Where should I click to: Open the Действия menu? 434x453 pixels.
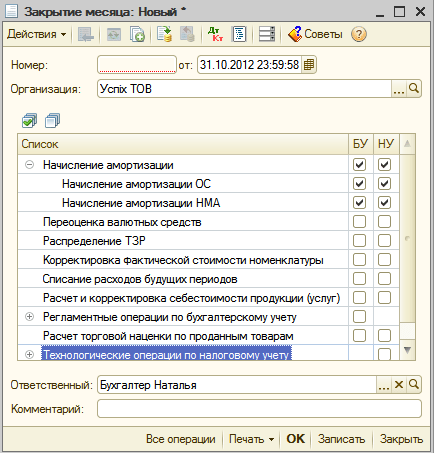coord(36,34)
